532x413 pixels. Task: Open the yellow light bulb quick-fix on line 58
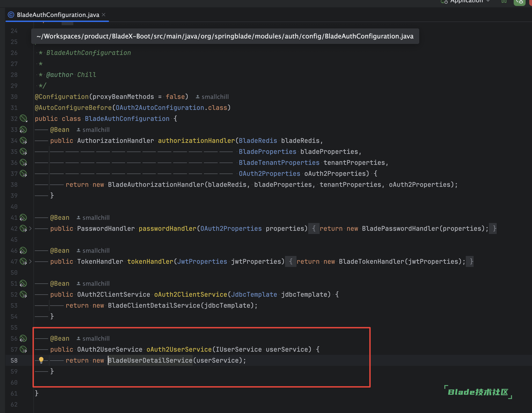[x=41, y=360]
